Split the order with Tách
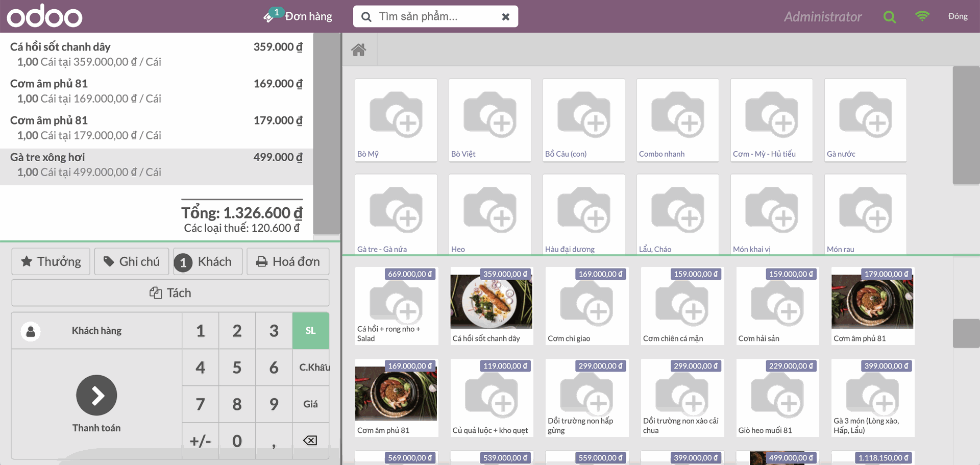Image resolution: width=980 pixels, height=465 pixels. 170,292
